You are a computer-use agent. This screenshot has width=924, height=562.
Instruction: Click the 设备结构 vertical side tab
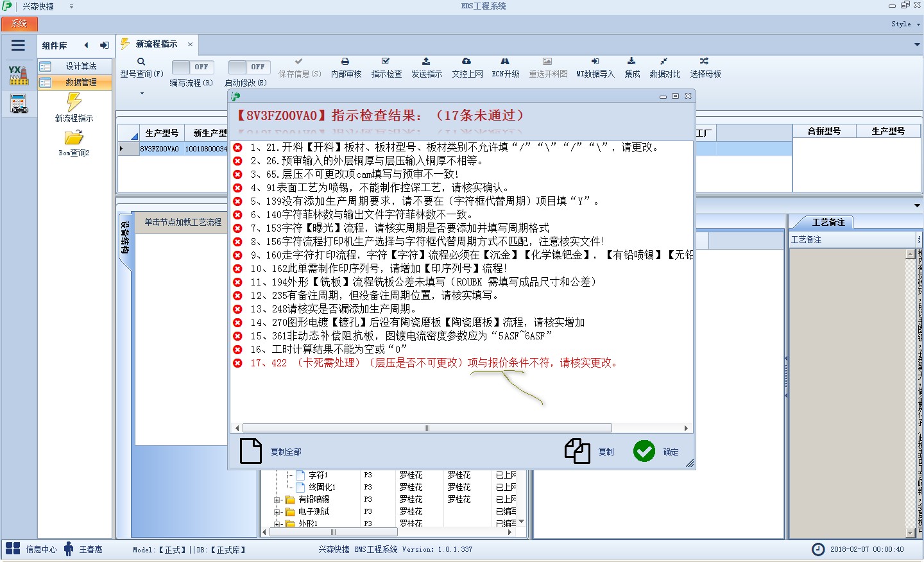[x=124, y=238]
